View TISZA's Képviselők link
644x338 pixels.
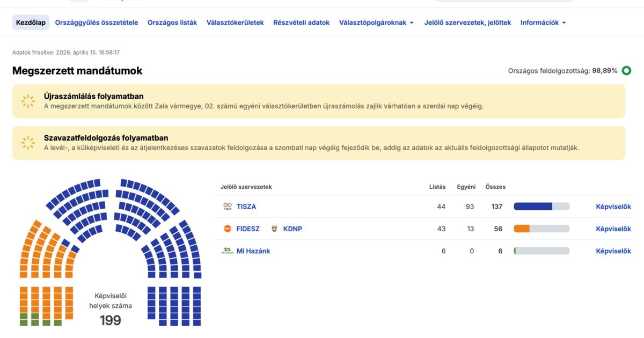[613, 207]
